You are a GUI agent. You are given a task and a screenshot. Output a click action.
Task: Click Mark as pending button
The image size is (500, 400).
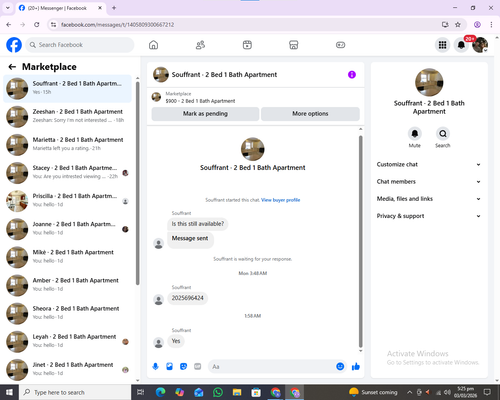coord(205,114)
